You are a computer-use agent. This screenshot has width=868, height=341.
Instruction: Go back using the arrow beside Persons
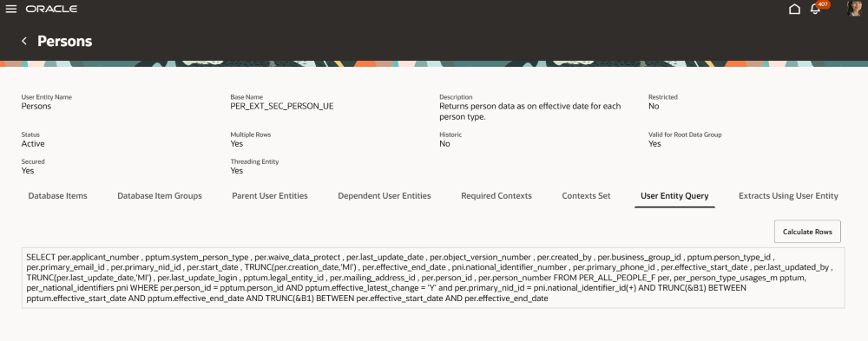pos(23,41)
